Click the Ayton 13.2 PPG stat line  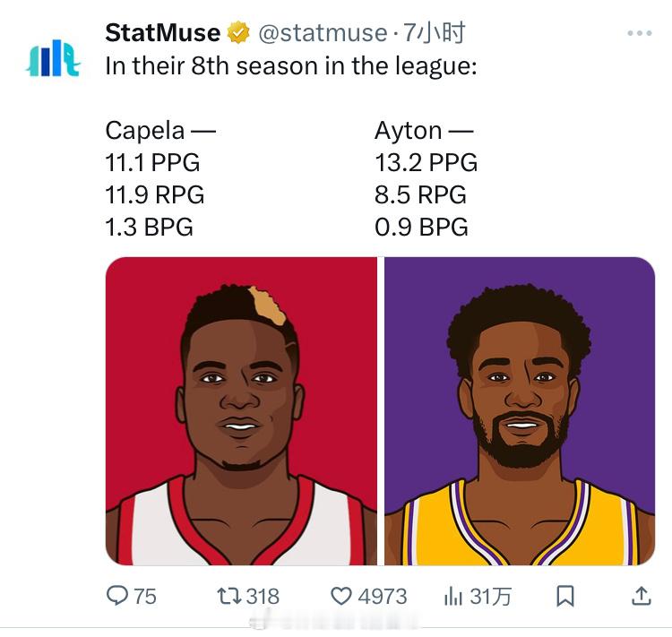(x=426, y=162)
